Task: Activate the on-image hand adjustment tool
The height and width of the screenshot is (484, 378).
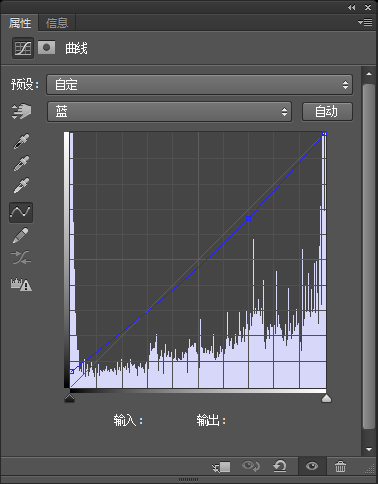Action: [x=21, y=111]
